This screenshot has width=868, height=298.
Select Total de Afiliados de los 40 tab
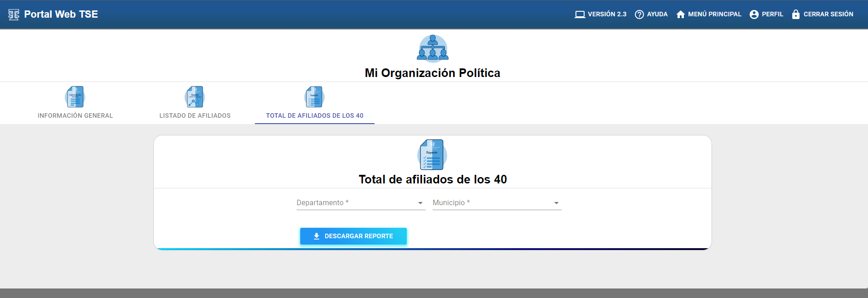pyautogui.click(x=315, y=115)
